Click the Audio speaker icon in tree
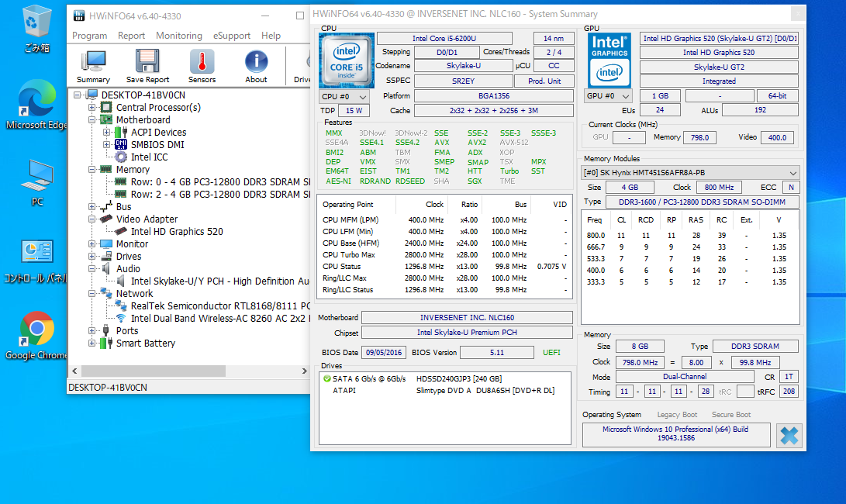 point(106,269)
